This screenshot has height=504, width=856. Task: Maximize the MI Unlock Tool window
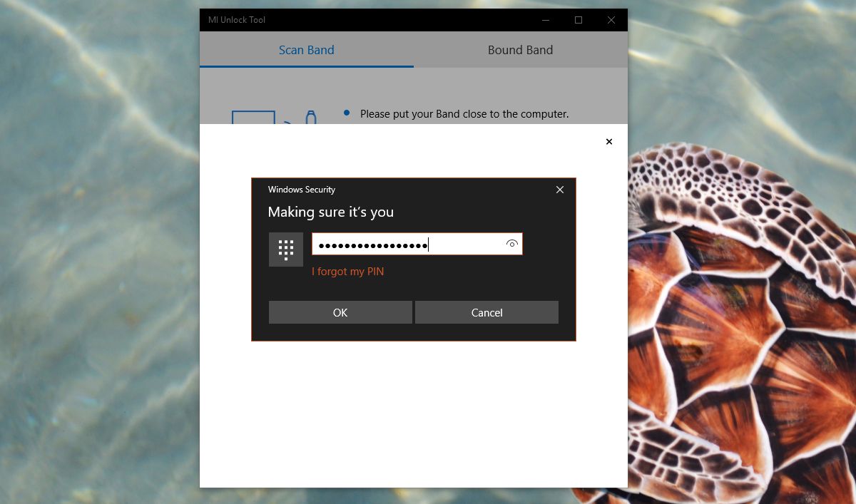579,20
